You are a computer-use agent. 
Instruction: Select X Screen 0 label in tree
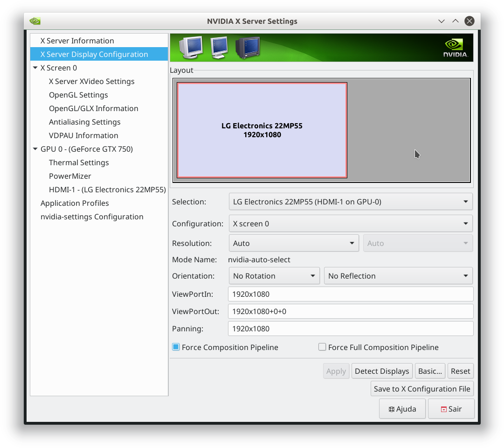click(58, 68)
